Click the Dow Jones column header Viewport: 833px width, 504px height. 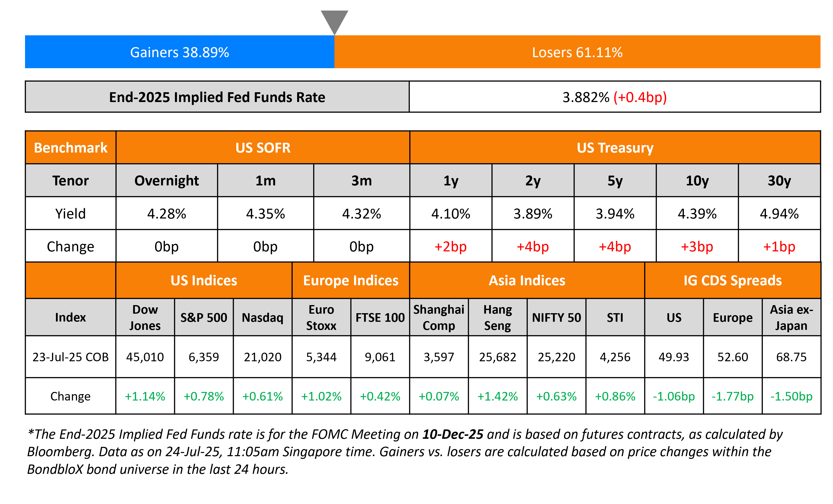pyautogui.click(x=145, y=317)
